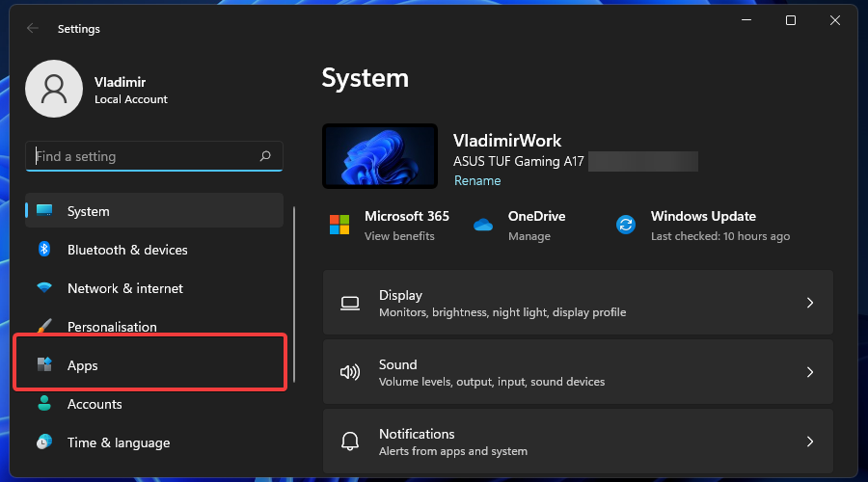Expand the Sound settings chevron
The image size is (868, 482).
tap(810, 372)
